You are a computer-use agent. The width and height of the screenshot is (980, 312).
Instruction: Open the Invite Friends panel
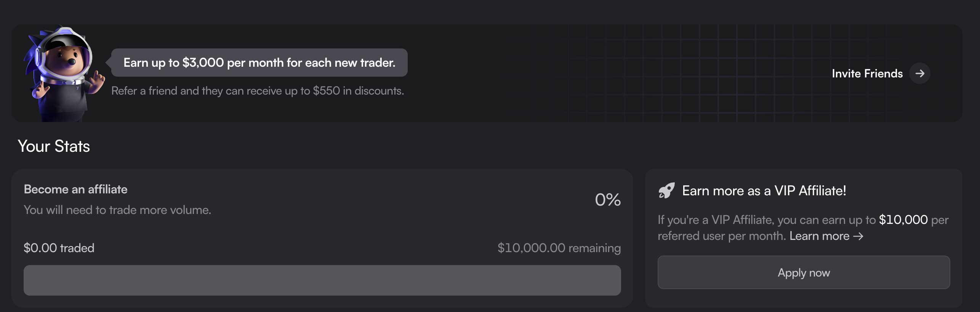coord(867,73)
